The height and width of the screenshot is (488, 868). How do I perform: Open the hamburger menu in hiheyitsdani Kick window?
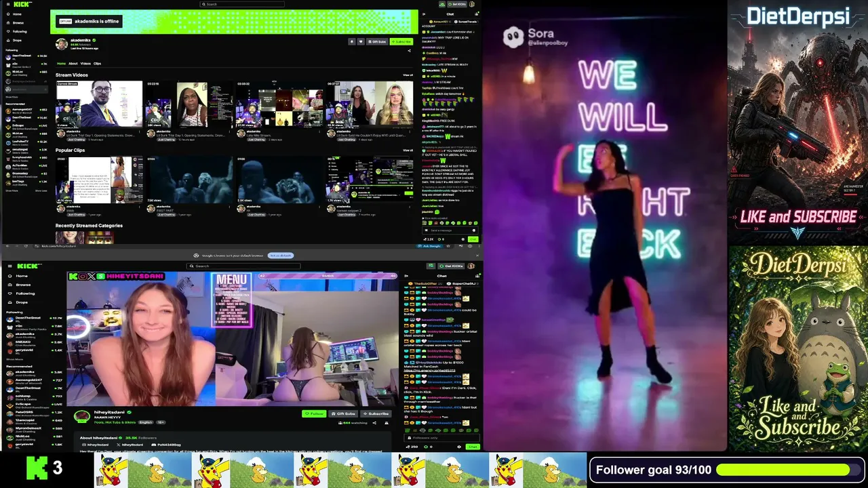point(8,266)
